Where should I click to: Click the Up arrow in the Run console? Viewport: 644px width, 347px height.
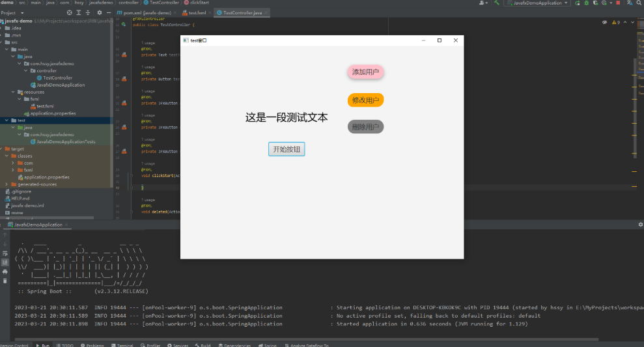point(5,235)
